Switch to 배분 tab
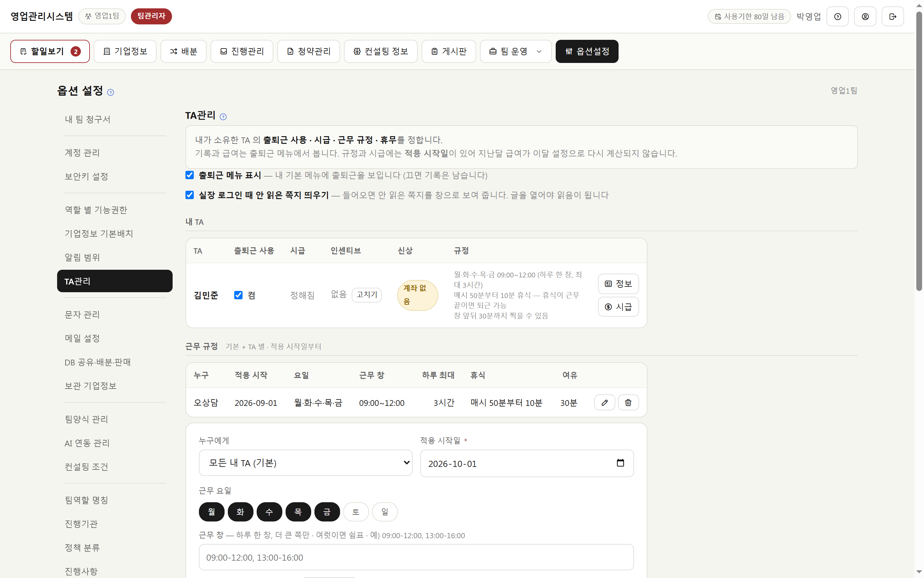The image size is (924, 578). coord(183,51)
